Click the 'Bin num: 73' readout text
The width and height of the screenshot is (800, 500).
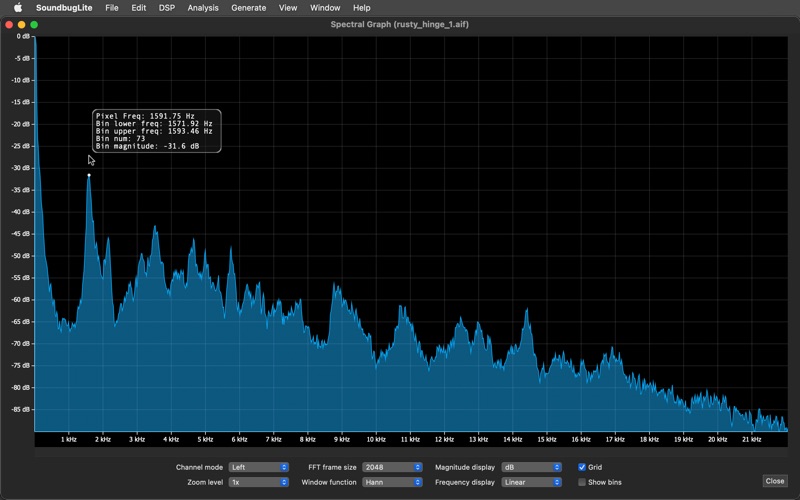pyautogui.click(x=120, y=139)
